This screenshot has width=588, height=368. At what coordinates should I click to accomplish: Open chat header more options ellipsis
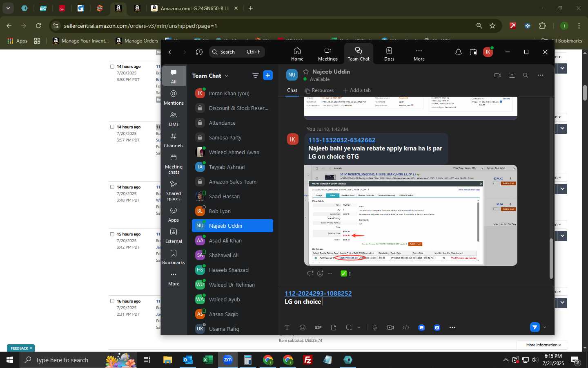coord(540,75)
